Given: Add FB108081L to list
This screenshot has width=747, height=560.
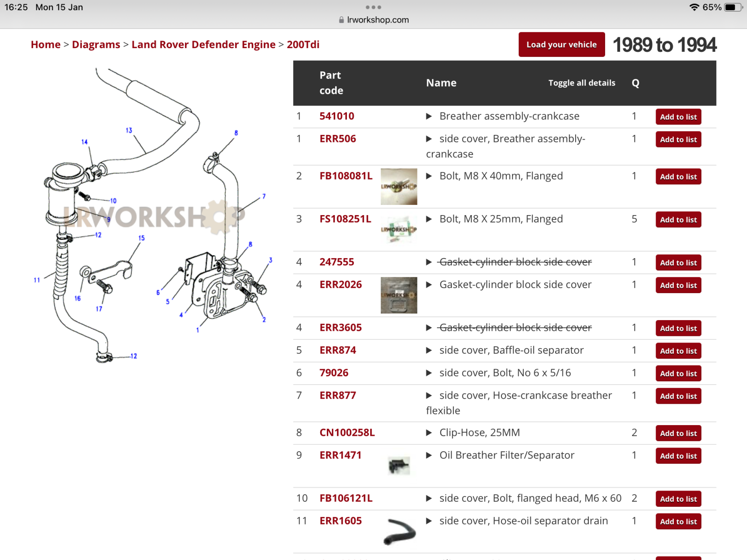Looking at the screenshot, I should 678,177.
